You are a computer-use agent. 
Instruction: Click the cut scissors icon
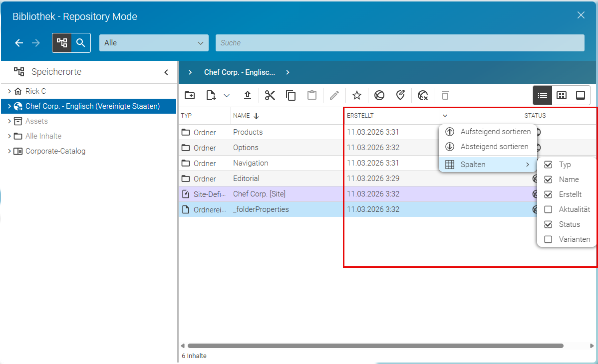point(270,95)
